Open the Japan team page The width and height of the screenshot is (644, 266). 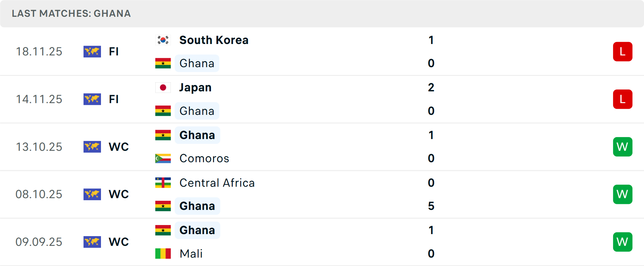point(195,87)
